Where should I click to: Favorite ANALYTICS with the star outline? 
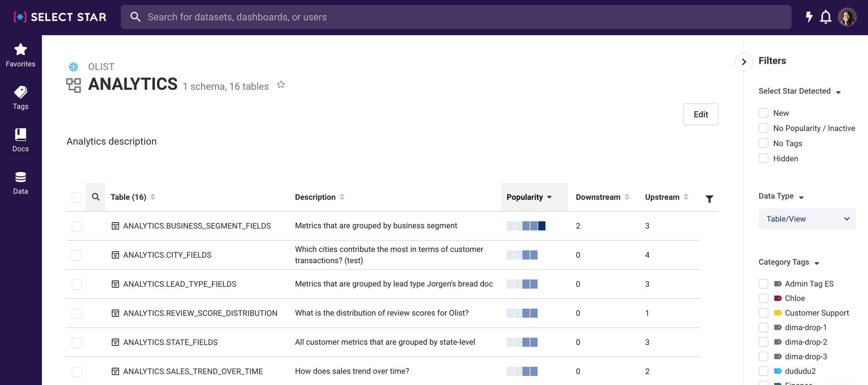point(281,85)
